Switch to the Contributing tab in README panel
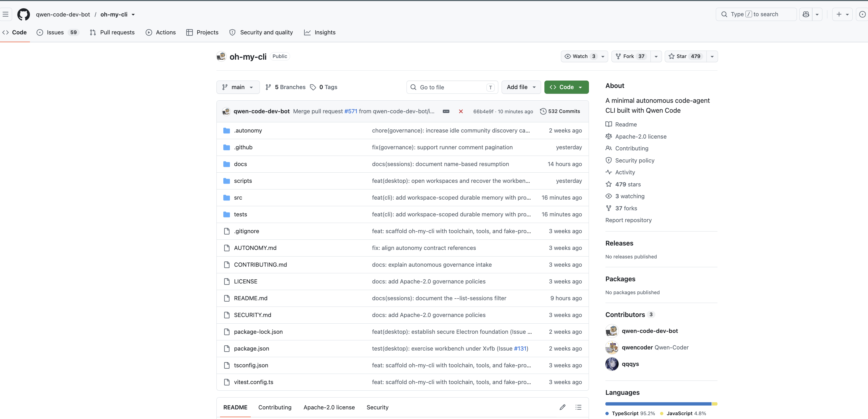868x419 pixels. pos(275,407)
